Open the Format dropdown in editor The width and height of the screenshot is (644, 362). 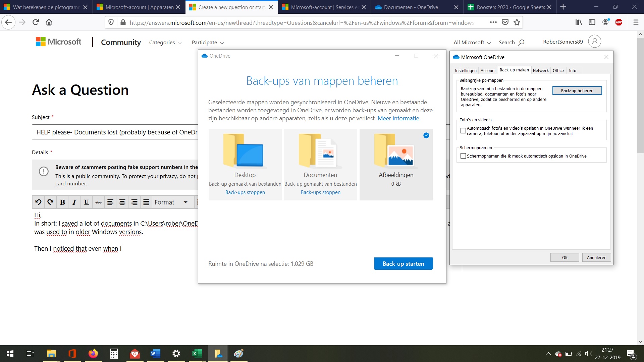point(171,202)
